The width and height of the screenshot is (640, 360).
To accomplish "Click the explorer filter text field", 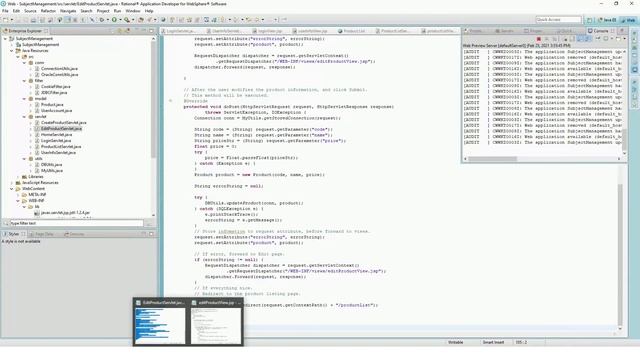I will coord(76,223).
